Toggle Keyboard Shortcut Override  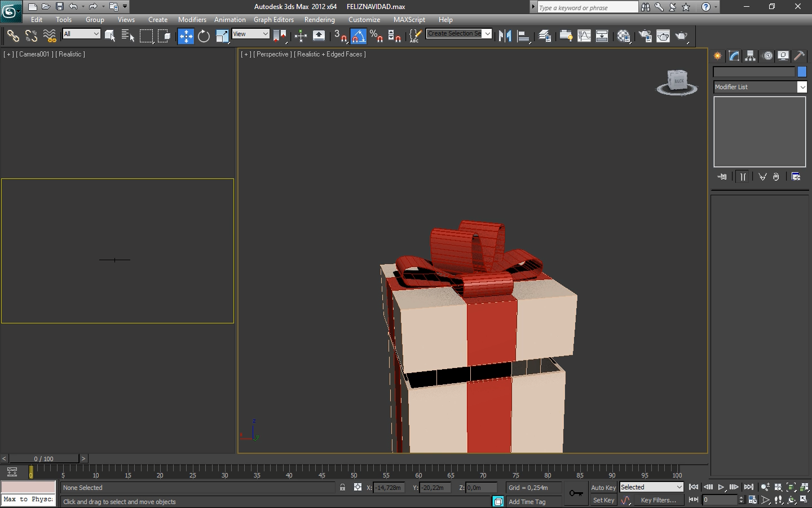click(x=319, y=36)
